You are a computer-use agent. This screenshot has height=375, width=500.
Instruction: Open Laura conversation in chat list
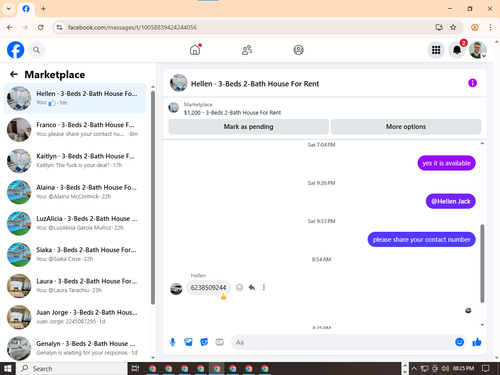pos(75,286)
